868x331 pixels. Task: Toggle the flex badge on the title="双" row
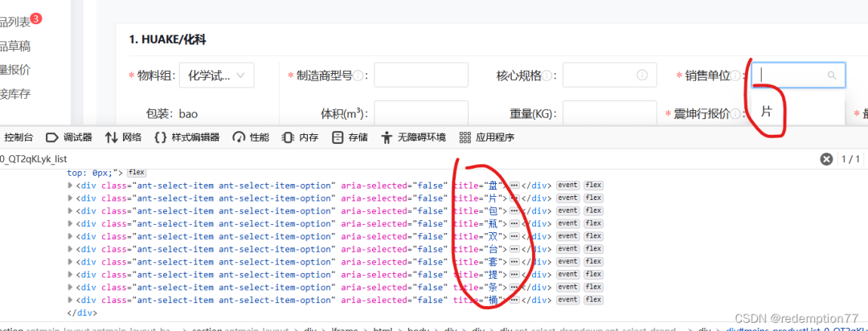tap(593, 235)
